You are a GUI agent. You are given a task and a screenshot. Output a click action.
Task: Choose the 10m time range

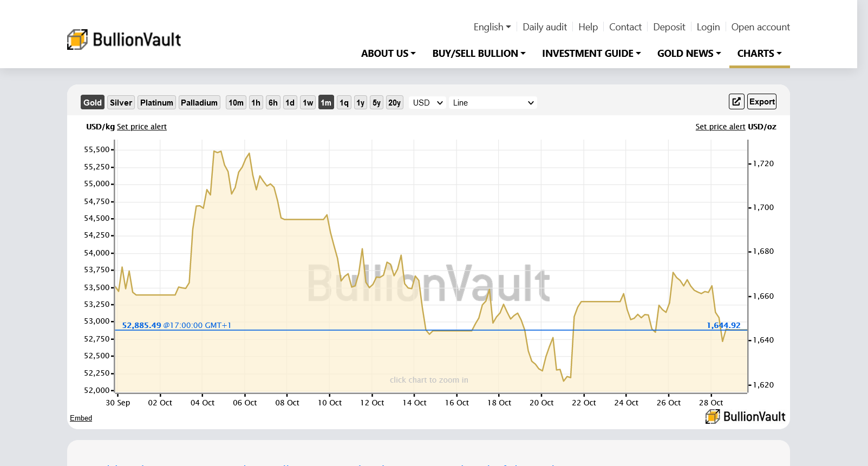click(236, 102)
